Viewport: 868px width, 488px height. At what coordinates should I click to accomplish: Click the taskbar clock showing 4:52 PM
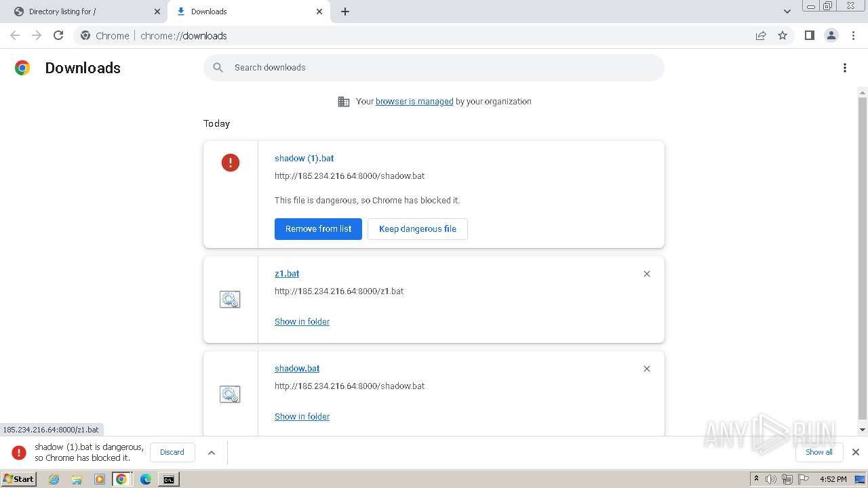tap(833, 479)
